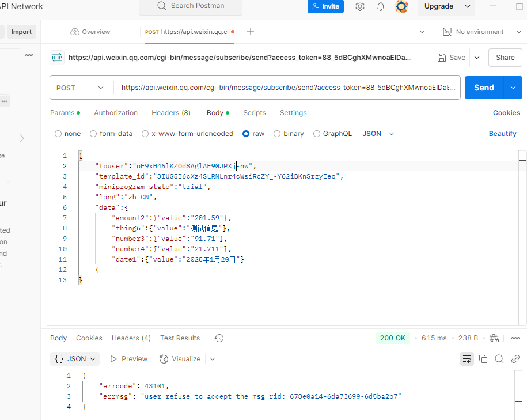Screen dimensions: 527x420
Task: Click the "touser" line in body editor
Action: click(176, 166)
